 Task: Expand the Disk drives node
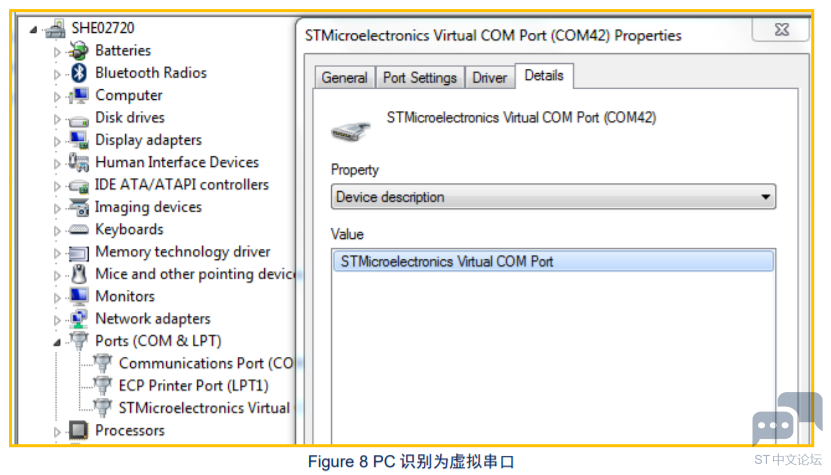57,119
